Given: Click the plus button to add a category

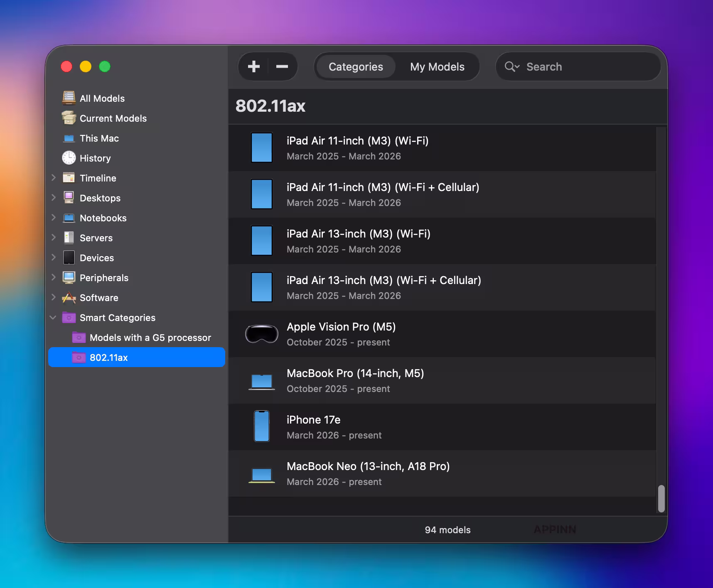Looking at the screenshot, I should point(254,66).
